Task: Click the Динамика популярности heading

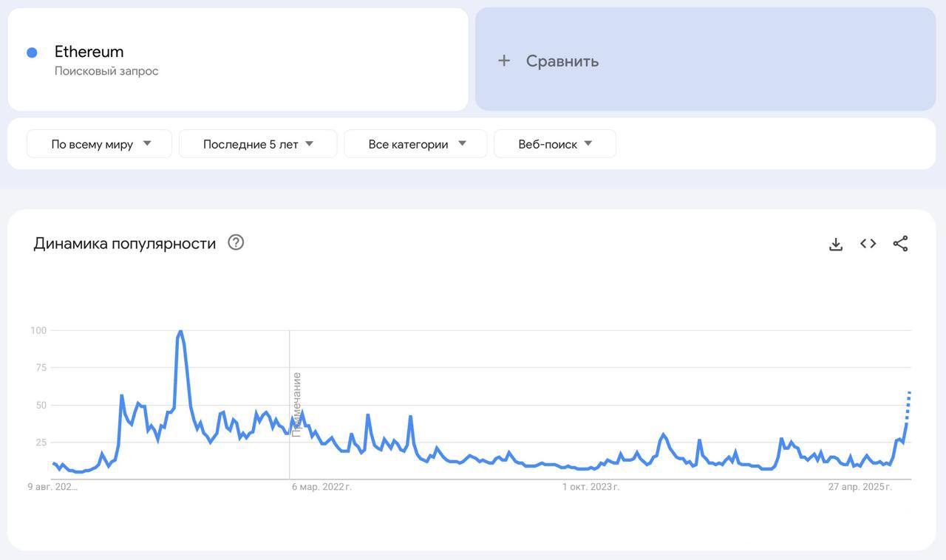Action: (x=125, y=243)
